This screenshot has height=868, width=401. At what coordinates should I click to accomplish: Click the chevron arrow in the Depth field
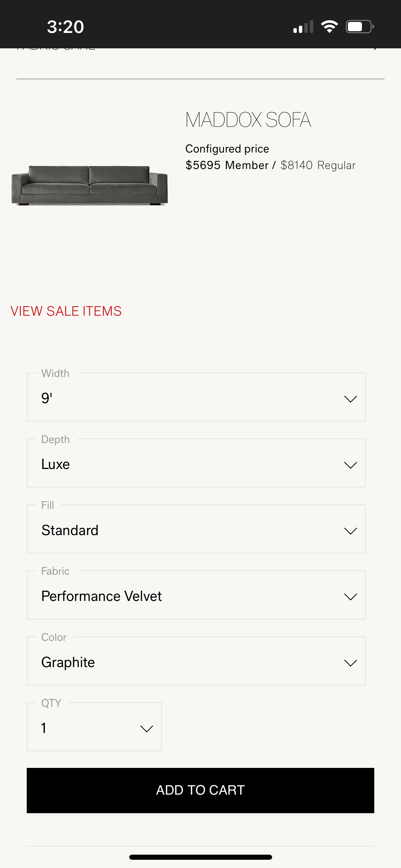coord(350,465)
